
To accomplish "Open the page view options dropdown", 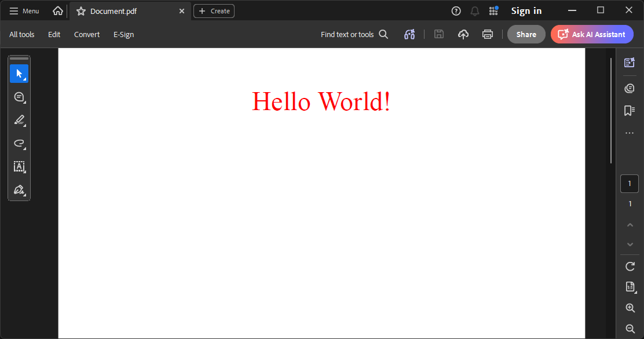I will 630,286.
